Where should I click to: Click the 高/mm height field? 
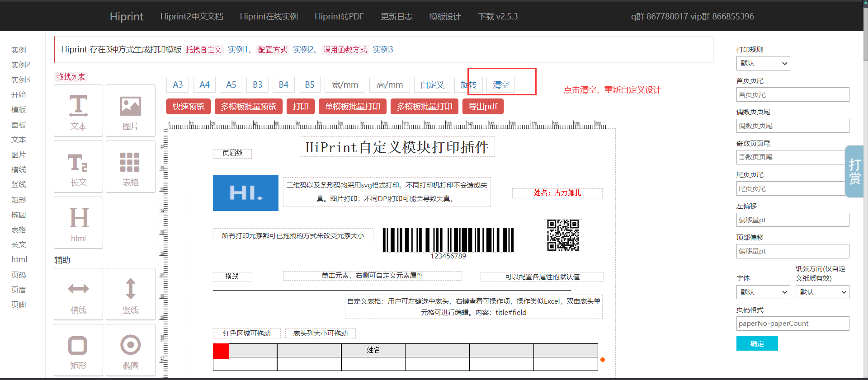(x=390, y=84)
